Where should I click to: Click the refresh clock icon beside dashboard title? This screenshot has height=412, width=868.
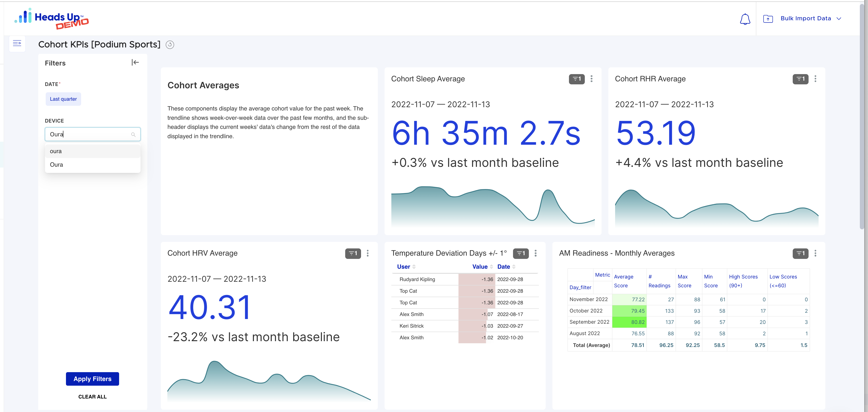170,45
